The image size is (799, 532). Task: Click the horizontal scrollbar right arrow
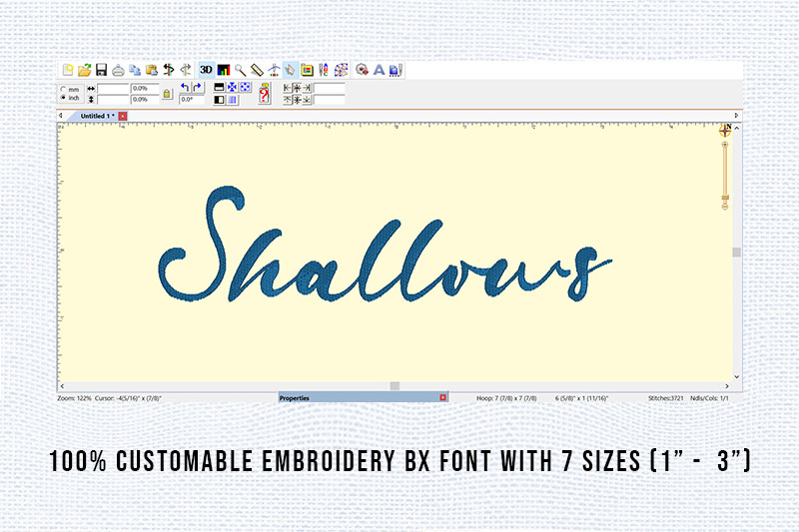pos(727,386)
